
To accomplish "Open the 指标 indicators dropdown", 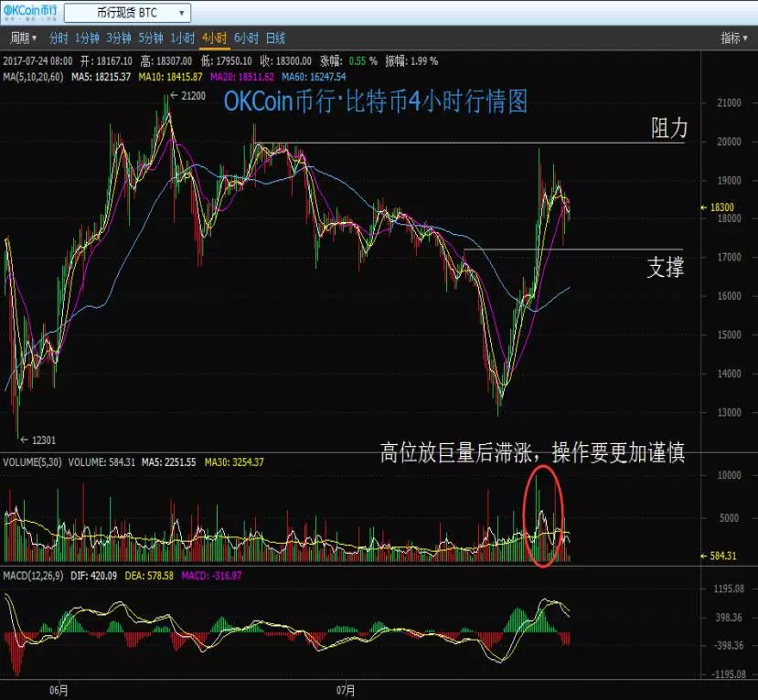I will pyautogui.click(x=734, y=38).
